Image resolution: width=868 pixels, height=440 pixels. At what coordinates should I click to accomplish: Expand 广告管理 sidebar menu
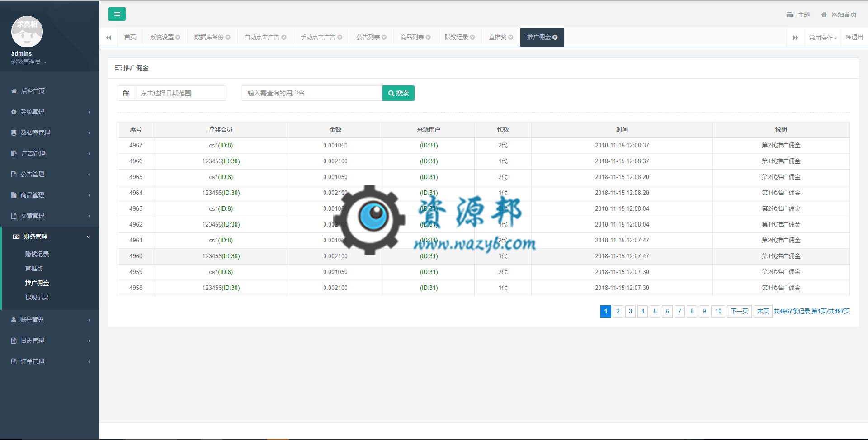point(50,153)
